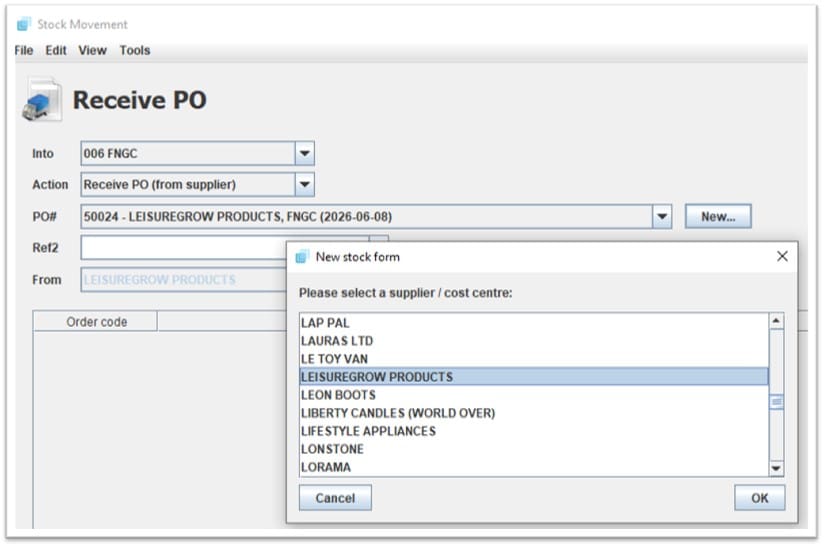Open the File menu
825x547 pixels.
(24, 50)
